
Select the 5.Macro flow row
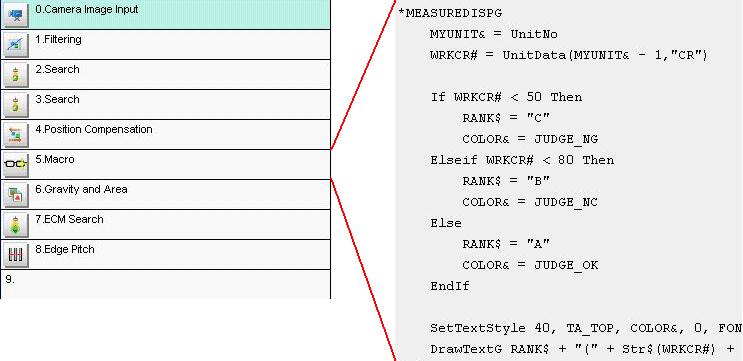pyautogui.click(x=165, y=164)
